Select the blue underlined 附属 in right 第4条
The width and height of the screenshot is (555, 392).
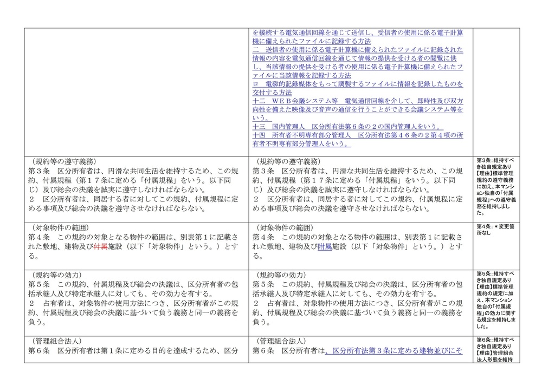325,246
